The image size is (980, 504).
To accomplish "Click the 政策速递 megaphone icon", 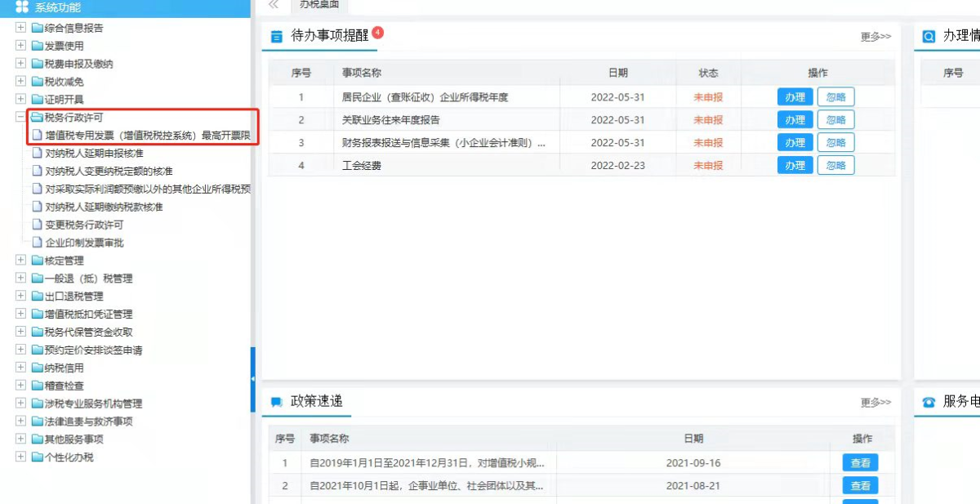I will (x=276, y=402).
